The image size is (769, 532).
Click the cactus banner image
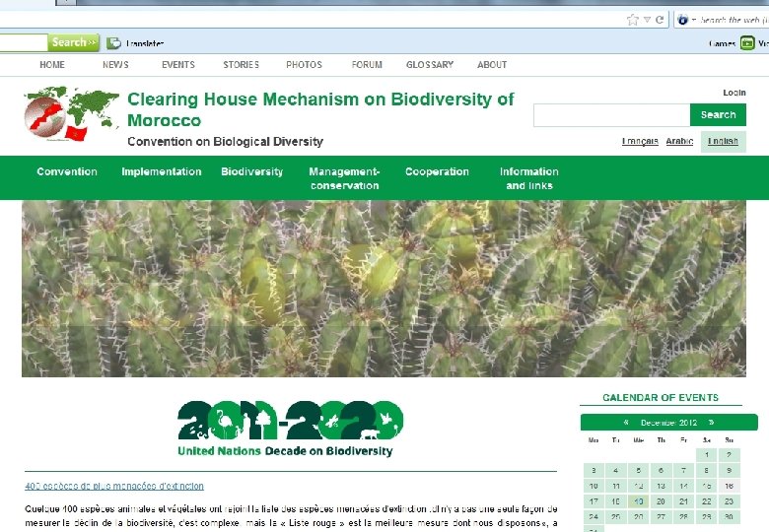coord(384,289)
